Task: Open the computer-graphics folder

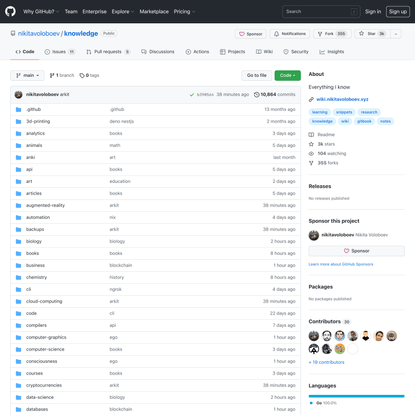Action: 46,337
